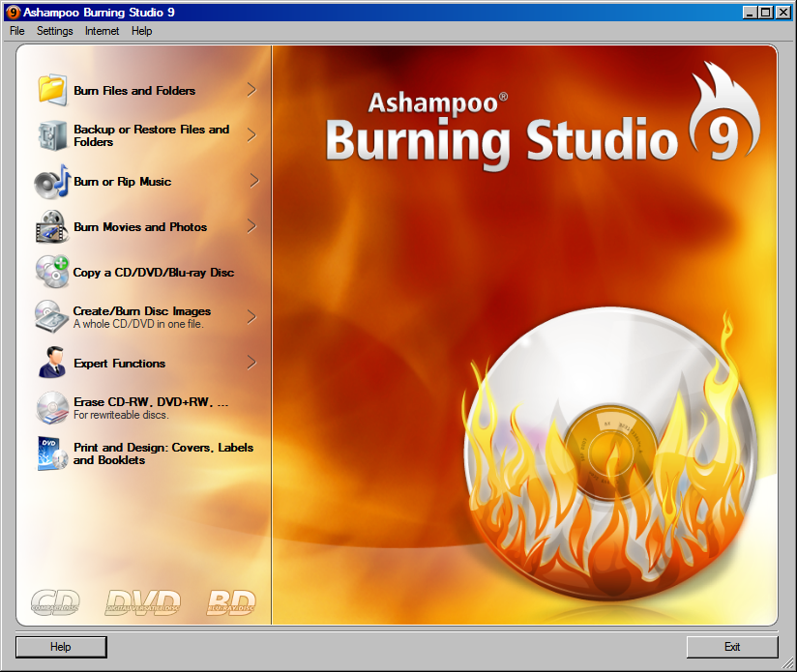Maximize the Ashampoo Burning Studio window

[765, 13]
